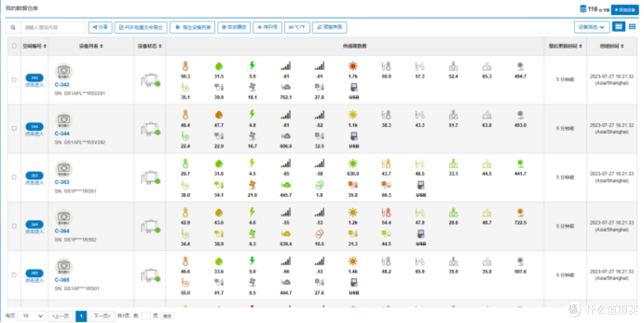Click the CO2 cloud icon above 606.6
This screenshot has height=323, width=644.
pyautogui.click(x=286, y=136)
